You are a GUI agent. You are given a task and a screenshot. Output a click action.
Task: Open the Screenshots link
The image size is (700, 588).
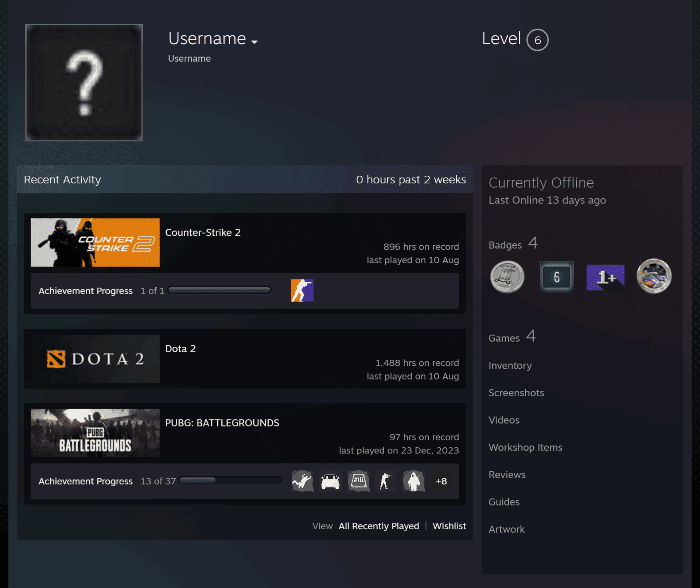[516, 393]
